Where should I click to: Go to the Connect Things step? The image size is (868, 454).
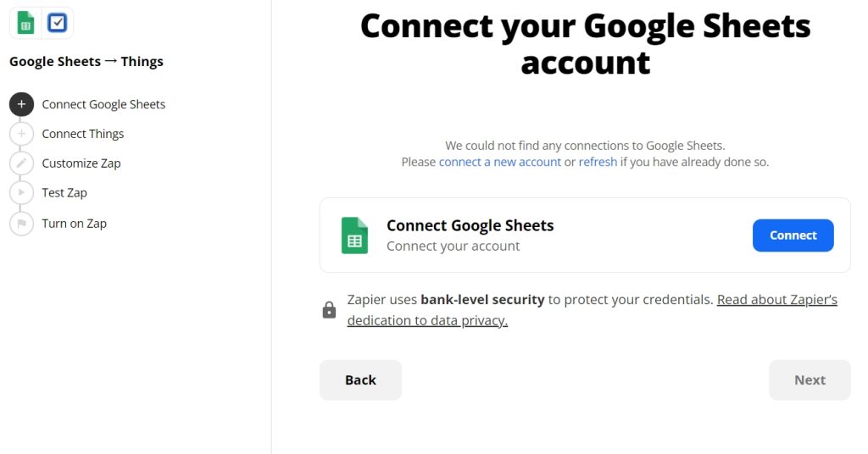pos(83,134)
